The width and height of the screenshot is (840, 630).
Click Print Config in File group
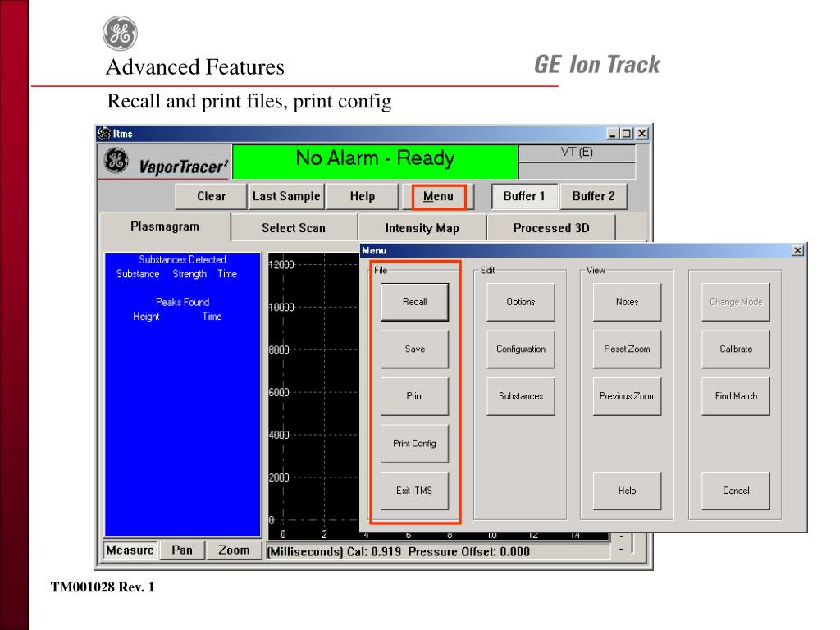pyautogui.click(x=414, y=444)
